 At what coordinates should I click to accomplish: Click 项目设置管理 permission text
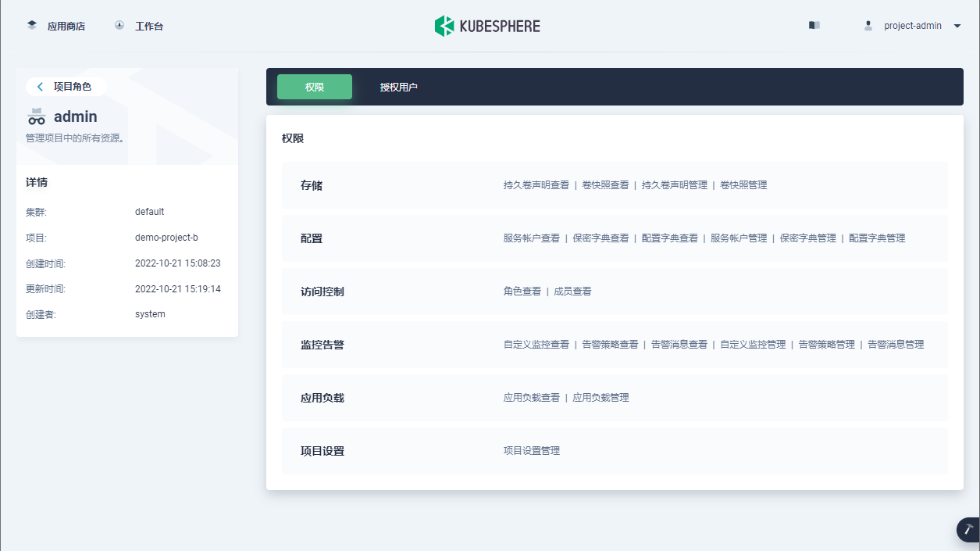tap(532, 451)
